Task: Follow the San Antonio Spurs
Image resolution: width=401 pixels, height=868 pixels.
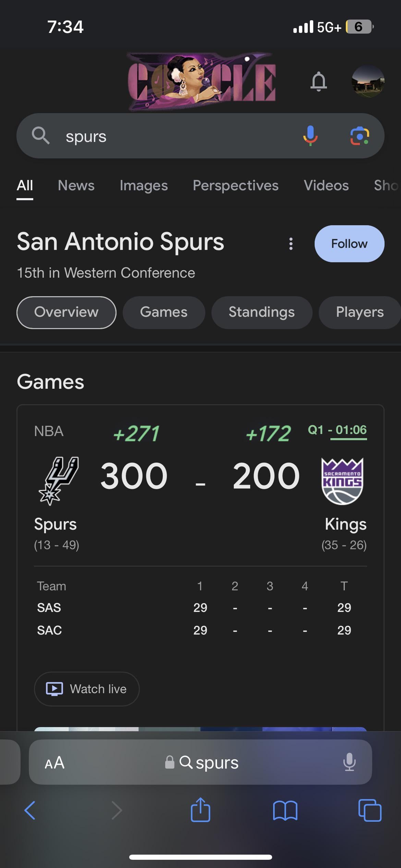Action: coord(349,244)
